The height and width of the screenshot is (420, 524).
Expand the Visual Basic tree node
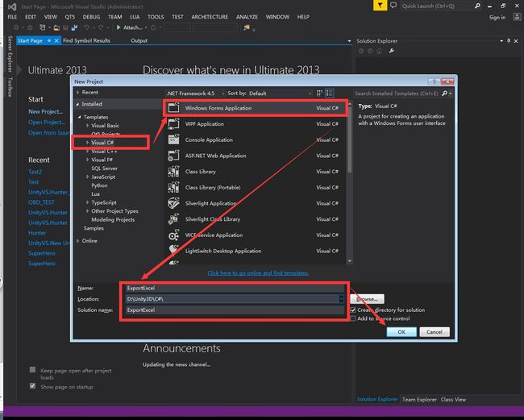(x=87, y=125)
